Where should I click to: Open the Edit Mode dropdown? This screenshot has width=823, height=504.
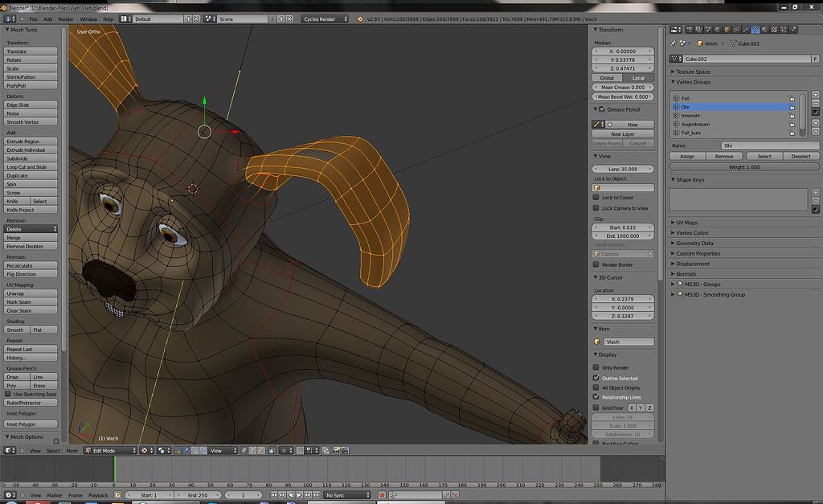point(110,450)
